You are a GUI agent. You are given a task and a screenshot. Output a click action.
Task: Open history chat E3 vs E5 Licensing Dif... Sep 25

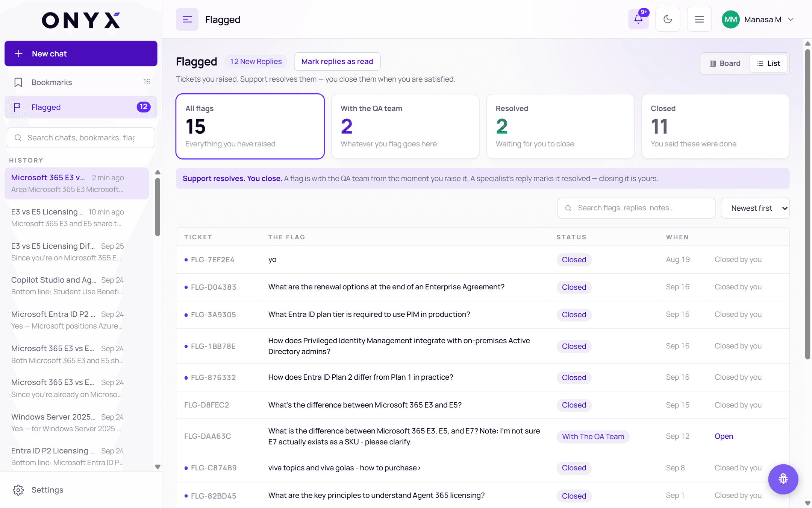point(77,252)
